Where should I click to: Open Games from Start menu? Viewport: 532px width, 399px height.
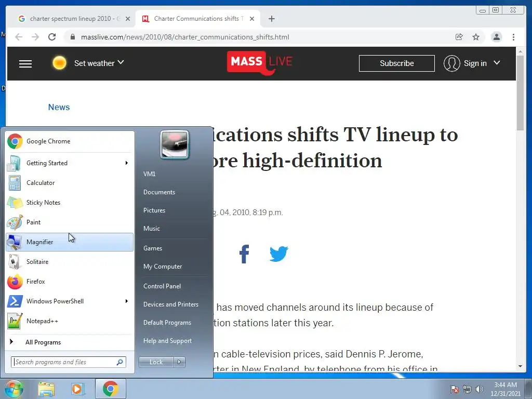[x=153, y=248]
